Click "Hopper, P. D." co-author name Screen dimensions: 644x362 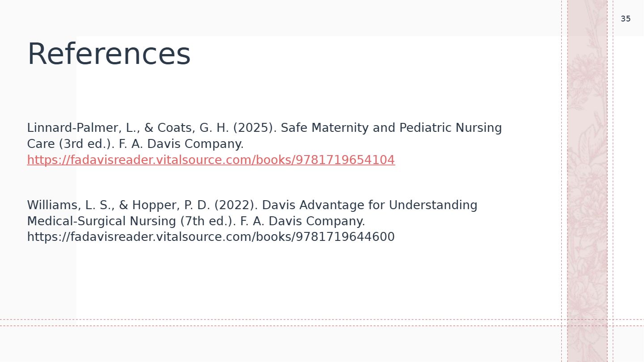[x=171, y=205]
